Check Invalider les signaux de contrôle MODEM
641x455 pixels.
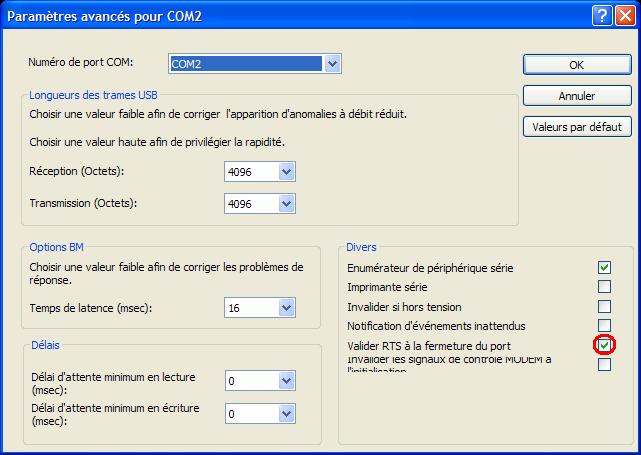tap(604, 364)
